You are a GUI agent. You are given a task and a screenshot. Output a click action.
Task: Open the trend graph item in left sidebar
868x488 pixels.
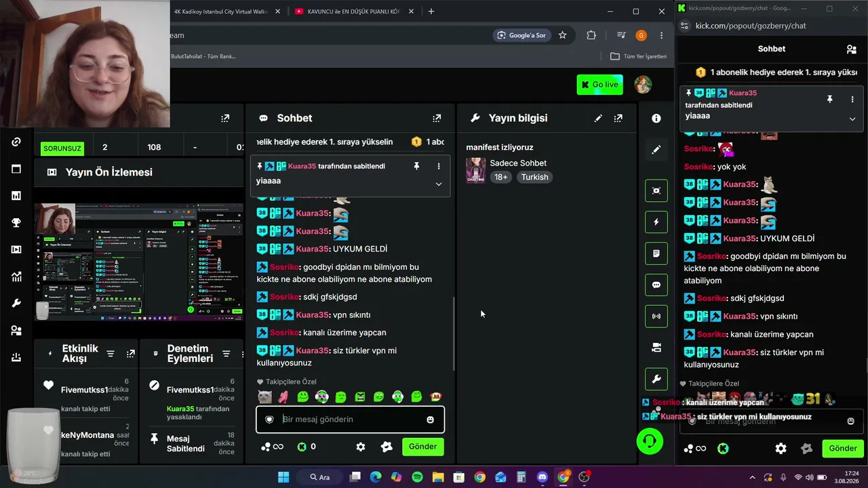(16, 277)
